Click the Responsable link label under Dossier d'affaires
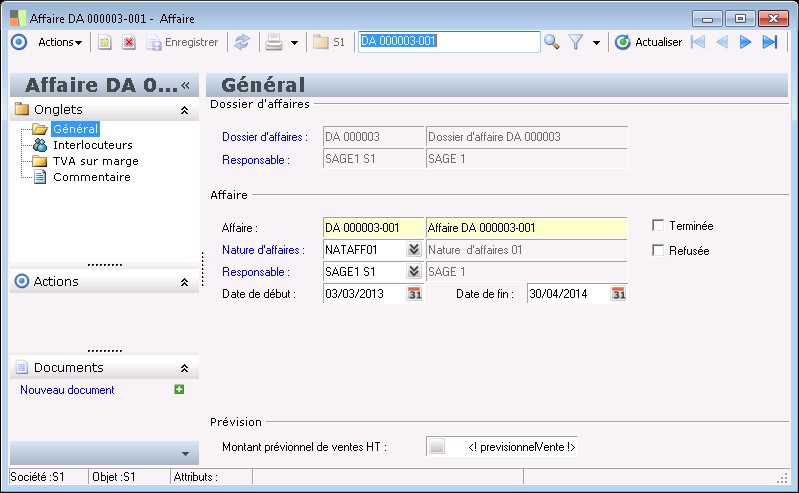This screenshot has height=493, width=799. point(256,160)
